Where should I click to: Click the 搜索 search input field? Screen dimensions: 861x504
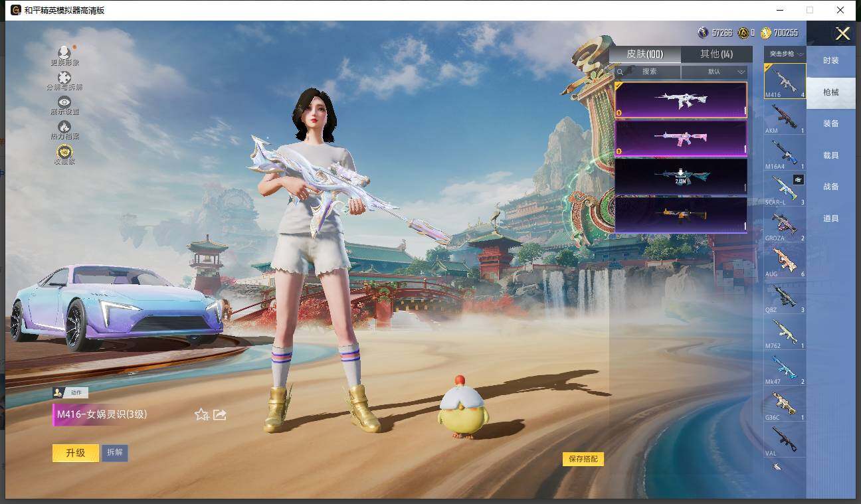coord(648,71)
